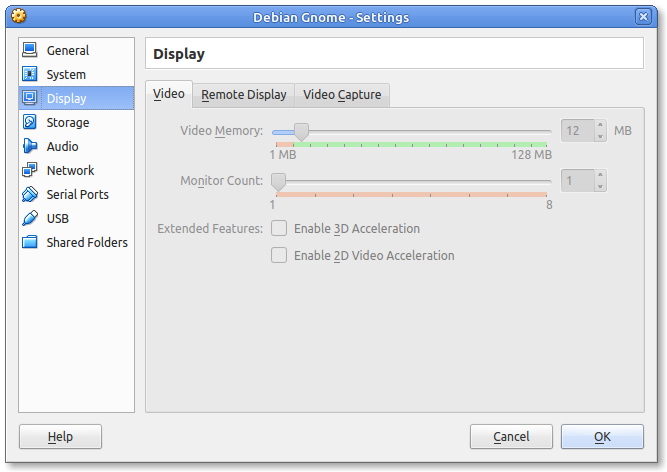Viewport: 667px width, 472px height.
Task: Click the Display screen icon in sidebar
Action: [30, 98]
